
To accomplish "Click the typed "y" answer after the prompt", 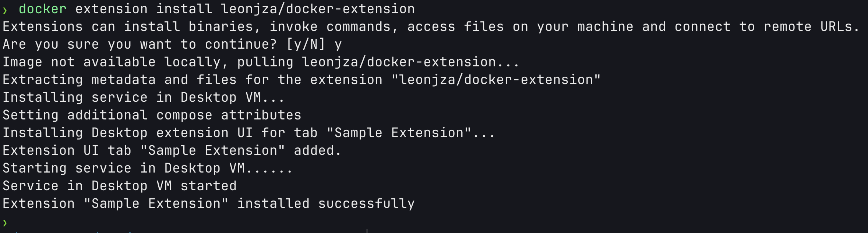I will (x=338, y=45).
